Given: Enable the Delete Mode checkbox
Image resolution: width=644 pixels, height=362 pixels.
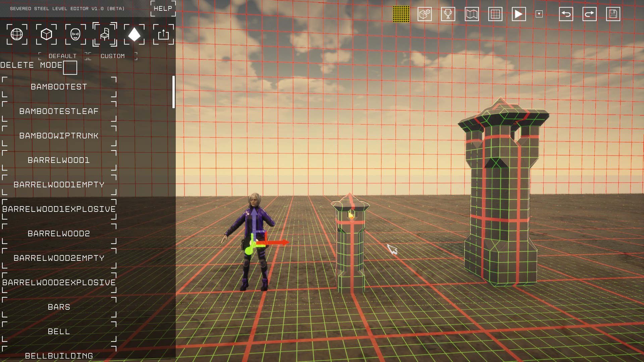Looking at the screenshot, I should [x=70, y=68].
